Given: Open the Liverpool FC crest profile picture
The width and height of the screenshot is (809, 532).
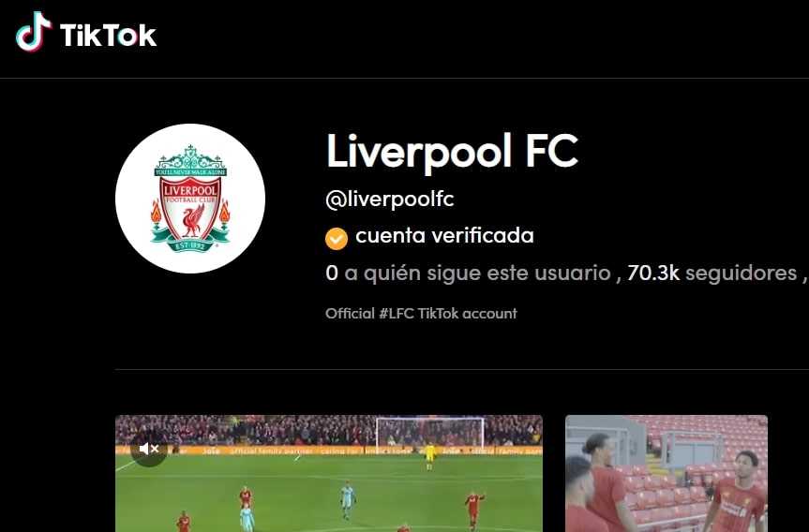Looking at the screenshot, I should (x=190, y=199).
